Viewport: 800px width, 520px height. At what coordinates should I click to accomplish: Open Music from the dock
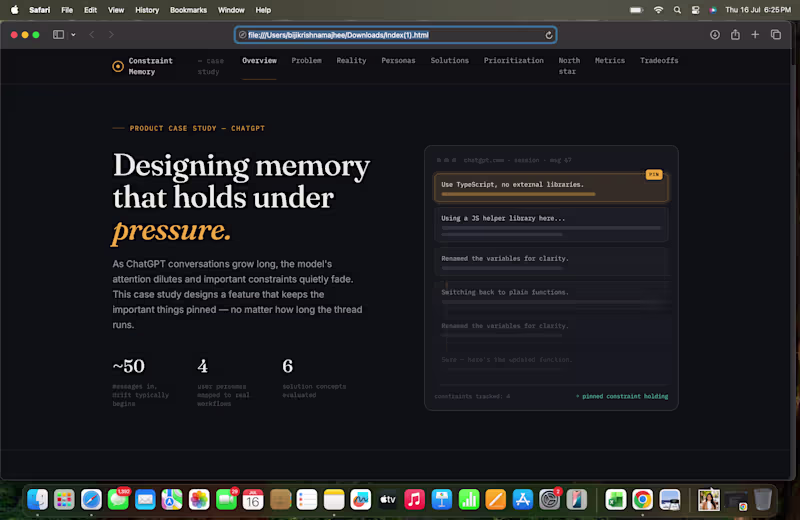(x=414, y=500)
